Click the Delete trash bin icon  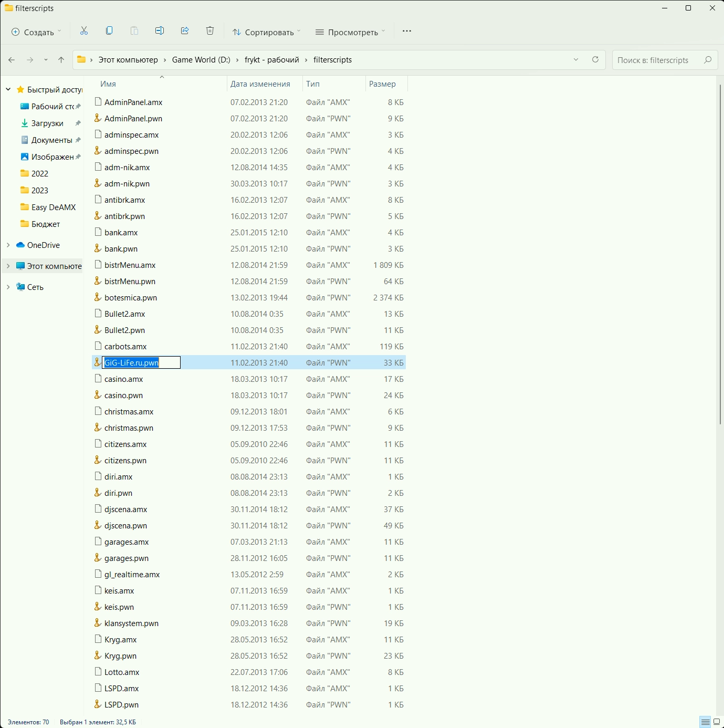point(210,31)
